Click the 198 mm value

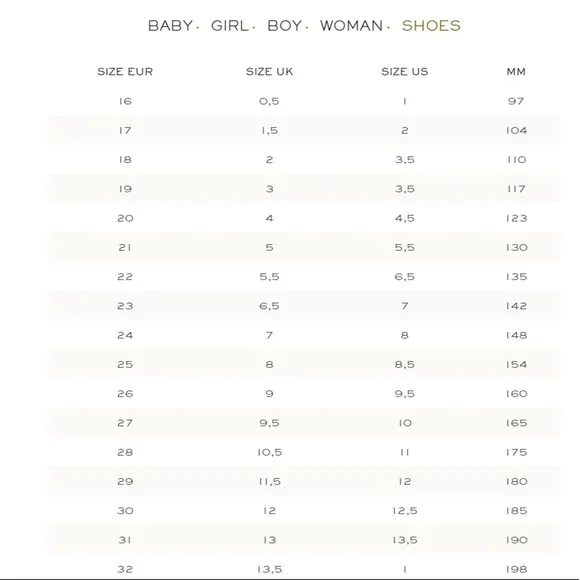click(x=516, y=569)
